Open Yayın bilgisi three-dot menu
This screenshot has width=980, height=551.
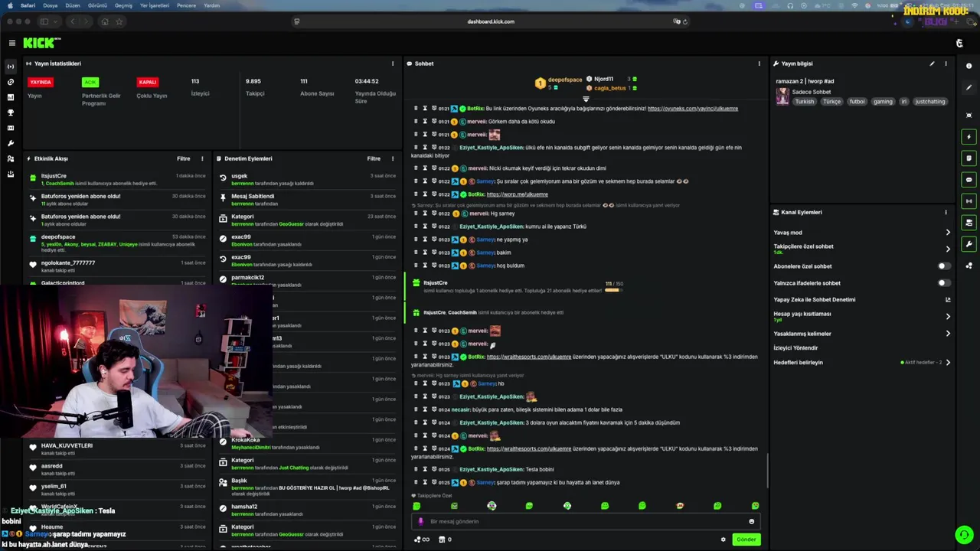(x=946, y=64)
